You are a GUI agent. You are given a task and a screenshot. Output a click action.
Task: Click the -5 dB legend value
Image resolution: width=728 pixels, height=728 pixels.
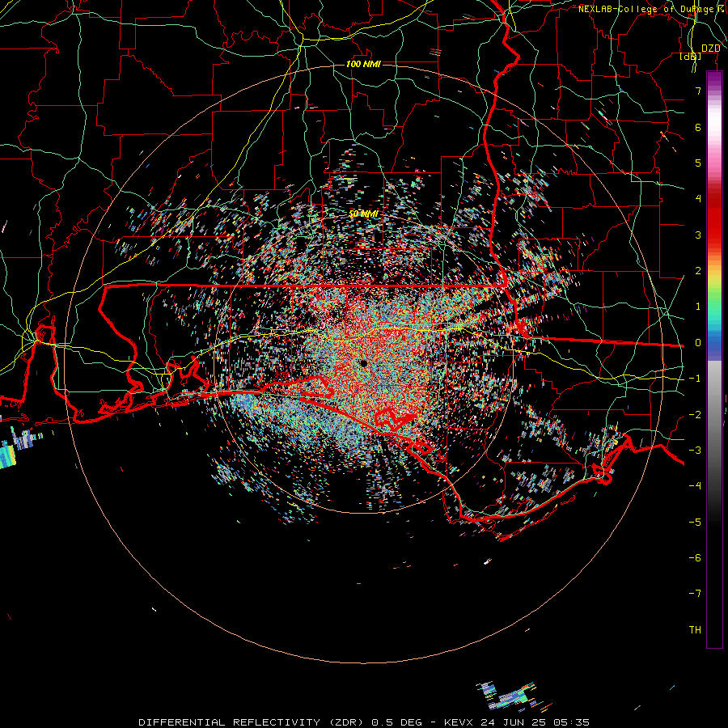point(695,523)
